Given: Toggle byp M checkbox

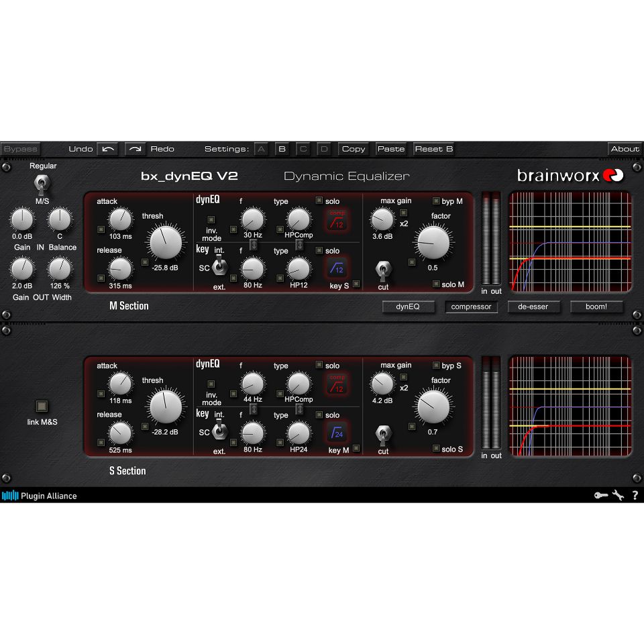Looking at the screenshot, I should tap(436, 201).
